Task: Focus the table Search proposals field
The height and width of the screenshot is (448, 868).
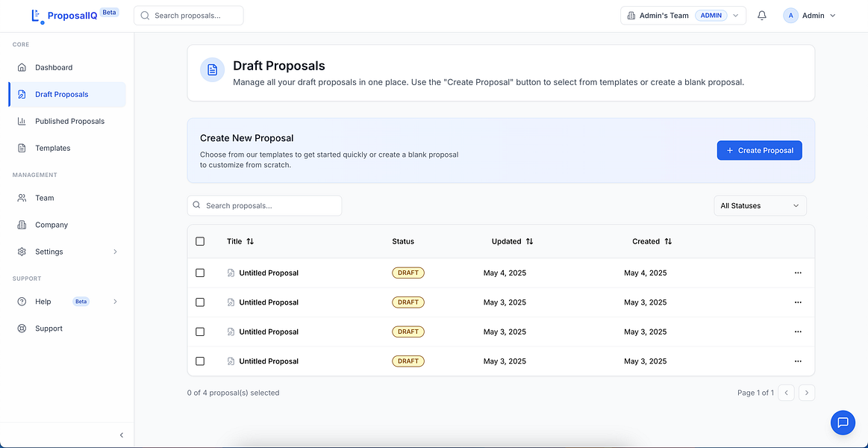Action: (x=270, y=206)
